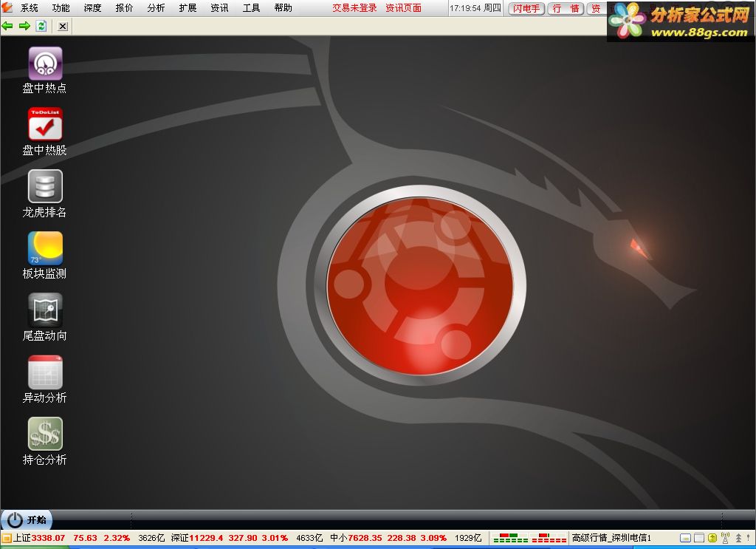Click the 深证 turnover 4633亿
Screen dimensions: 756x549
pos(309,538)
